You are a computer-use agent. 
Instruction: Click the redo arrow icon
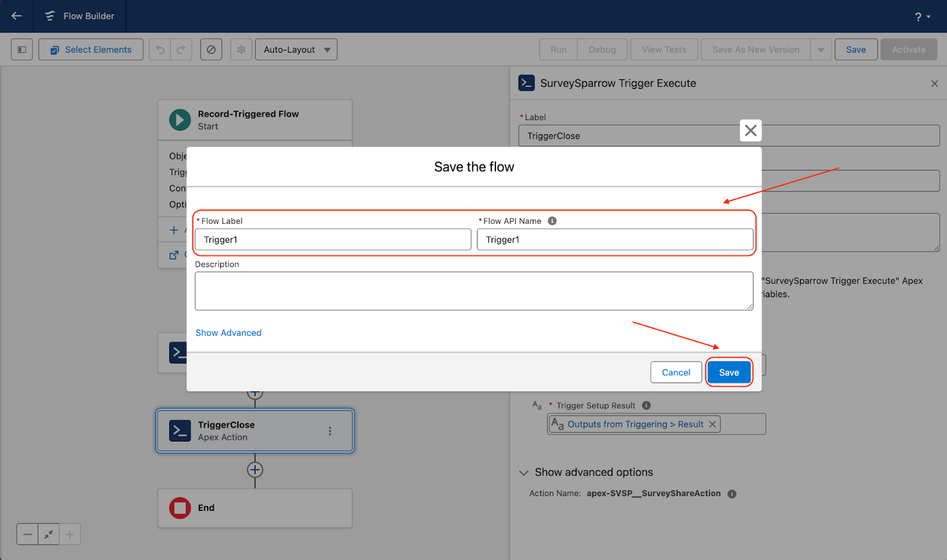tap(181, 50)
